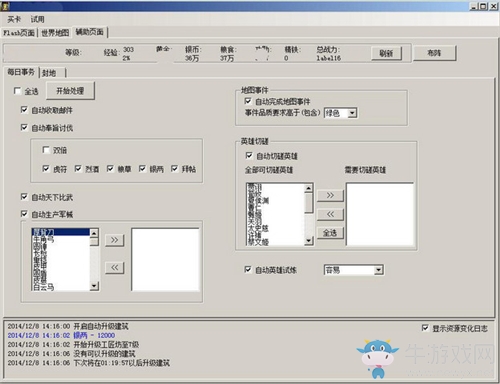Open the 封地 tab
This screenshot has width=500, height=384.
pos(49,73)
